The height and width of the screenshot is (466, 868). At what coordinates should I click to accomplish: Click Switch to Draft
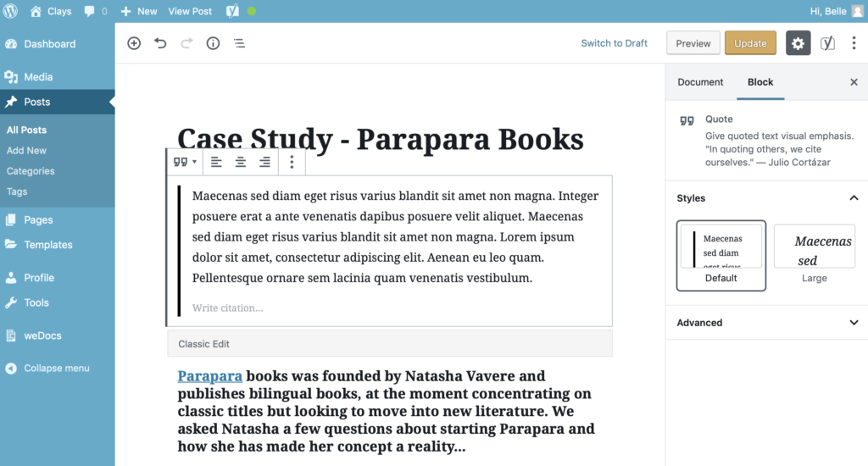(614, 43)
